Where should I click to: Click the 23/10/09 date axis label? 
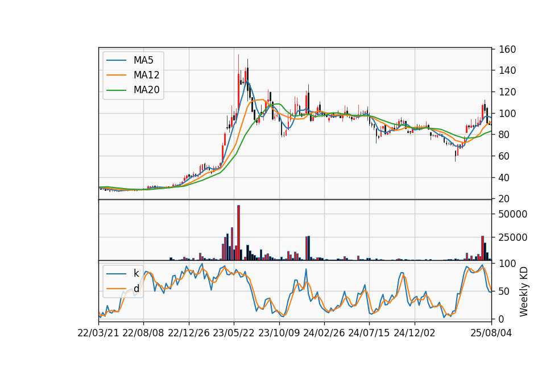click(x=279, y=333)
